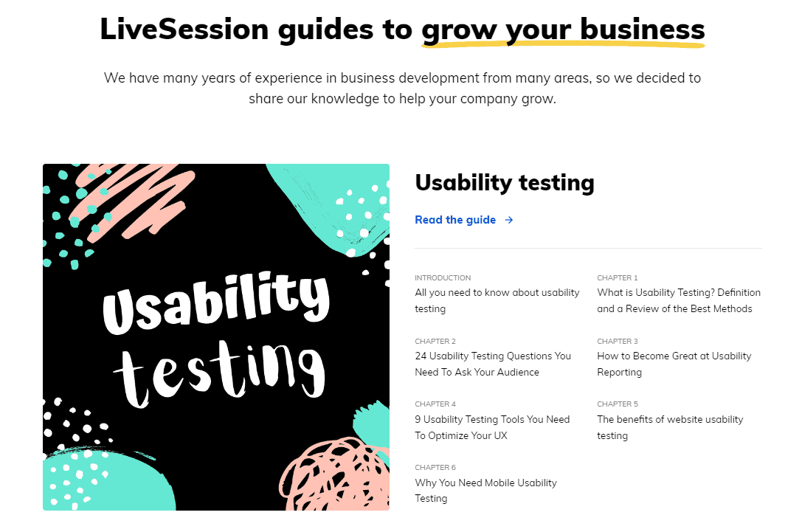The height and width of the screenshot is (532, 799).
Task: Click the small 'CHAPTER 4' label
Action: (x=435, y=404)
